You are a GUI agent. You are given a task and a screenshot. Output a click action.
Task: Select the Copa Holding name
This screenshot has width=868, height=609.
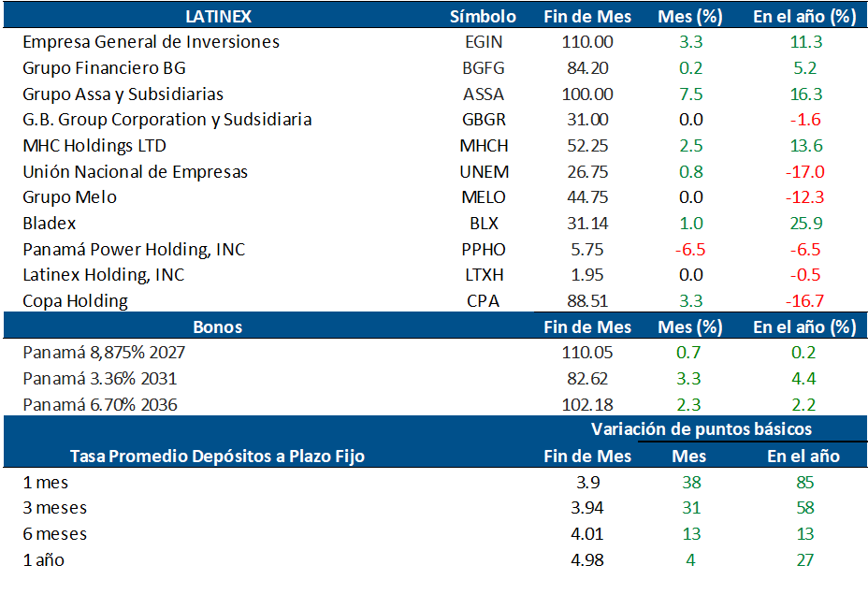click(75, 300)
